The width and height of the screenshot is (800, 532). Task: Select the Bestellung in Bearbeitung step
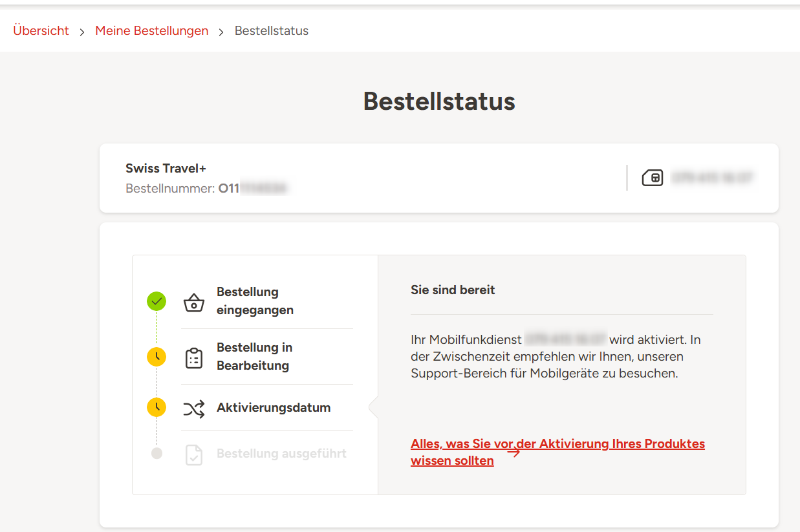(254, 357)
